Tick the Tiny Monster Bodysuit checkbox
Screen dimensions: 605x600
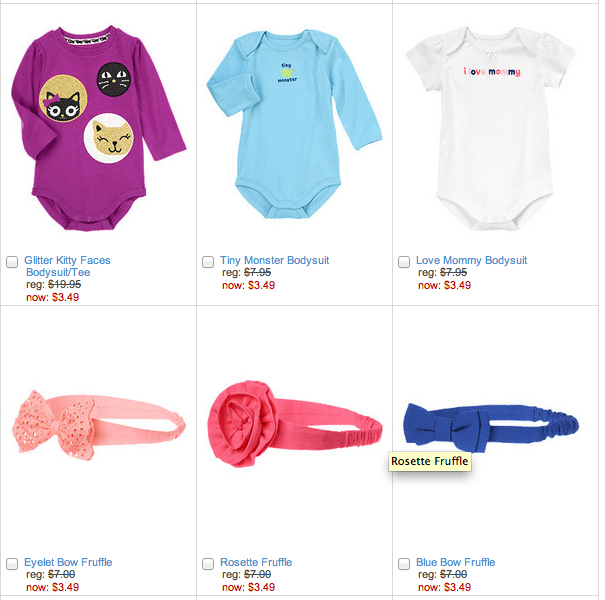click(208, 262)
